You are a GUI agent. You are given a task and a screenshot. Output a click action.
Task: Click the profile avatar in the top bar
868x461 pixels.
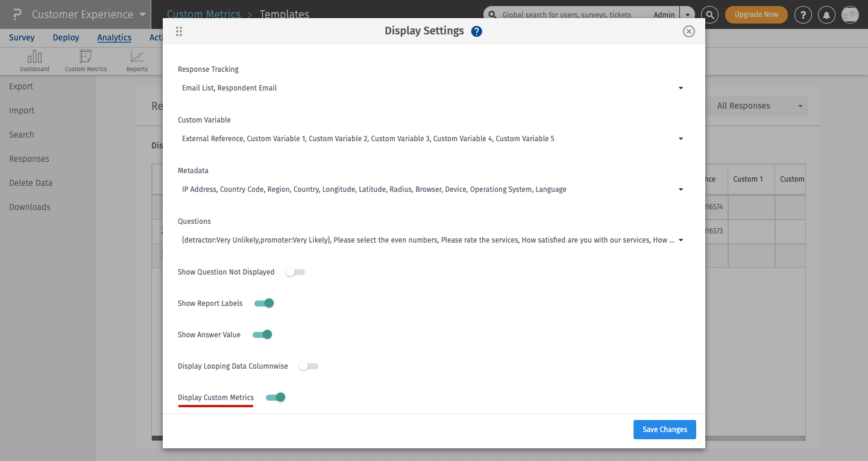click(x=850, y=14)
